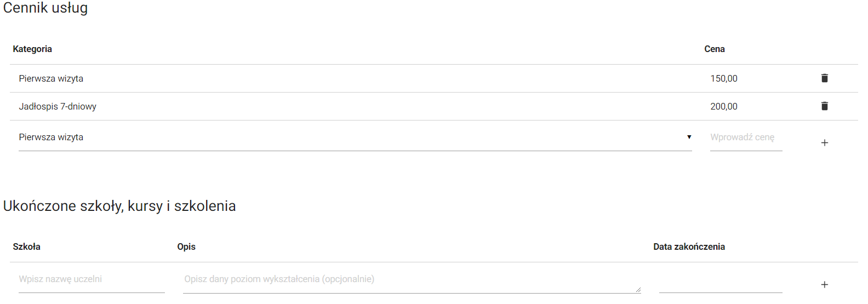Delete the Pierwsza wizyta 150,00 price entry
The width and height of the screenshot is (868, 304).
click(824, 78)
